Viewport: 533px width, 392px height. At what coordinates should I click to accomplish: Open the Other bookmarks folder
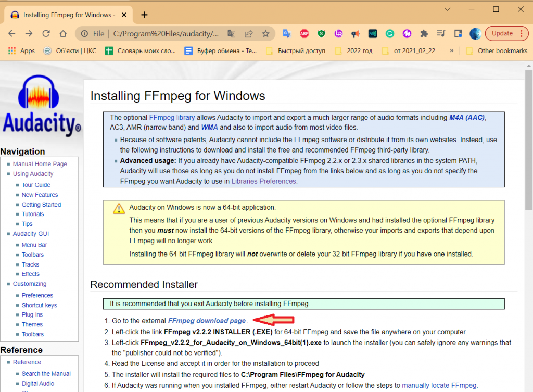pos(496,50)
